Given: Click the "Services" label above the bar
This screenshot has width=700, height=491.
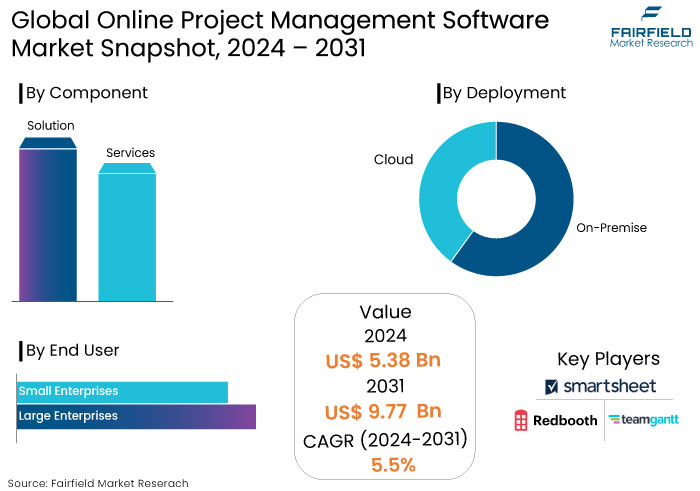Looking at the screenshot, I should (x=130, y=153).
